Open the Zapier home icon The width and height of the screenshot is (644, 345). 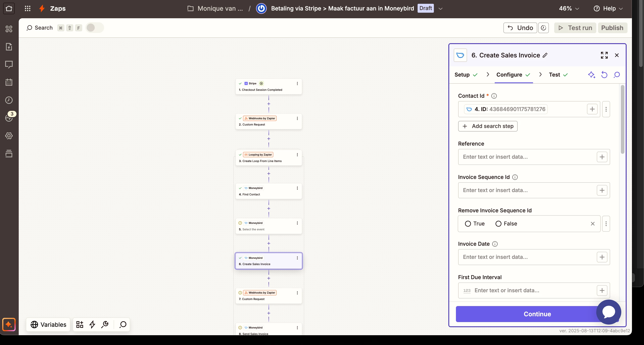[x=9, y=8]
